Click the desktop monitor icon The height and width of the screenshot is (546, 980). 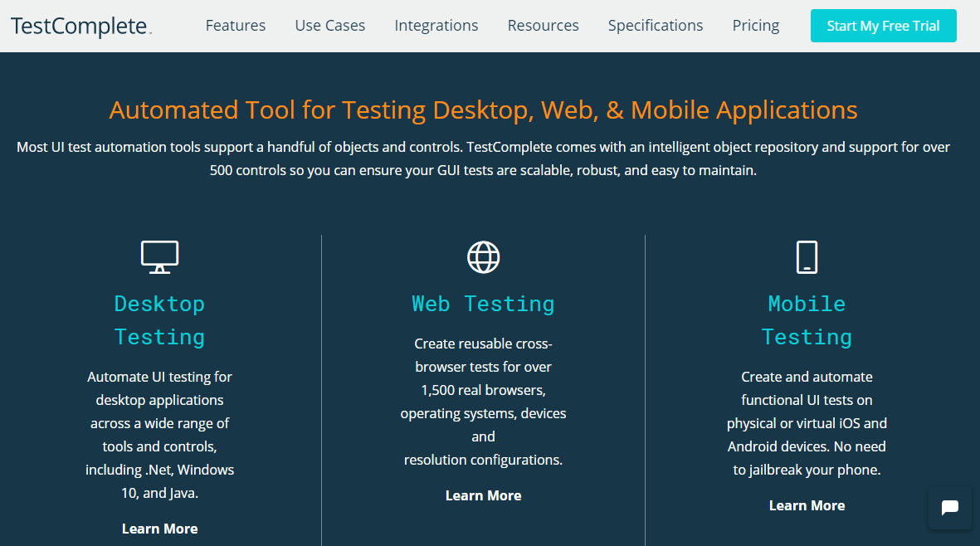coord(160,257)
